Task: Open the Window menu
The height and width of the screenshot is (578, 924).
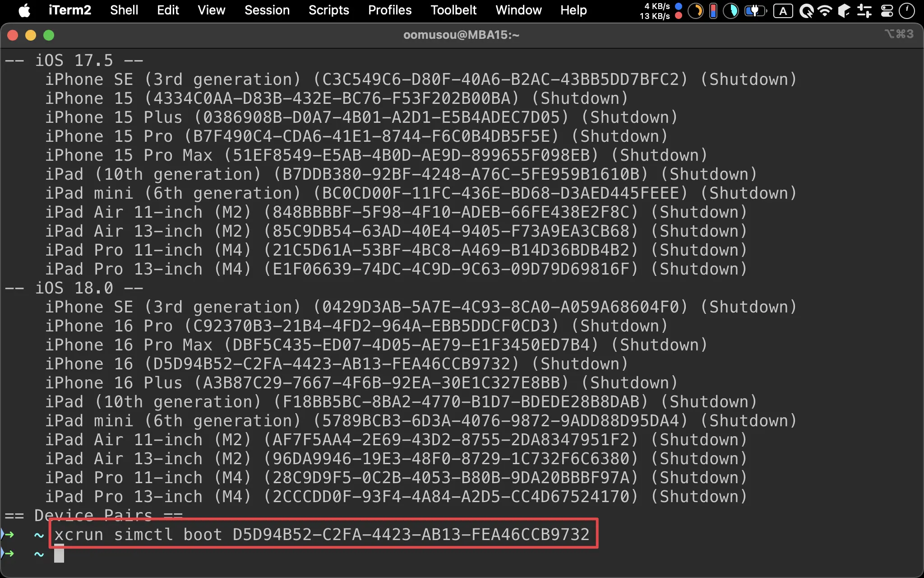Action: pyautogui.click(x=518, y=10)
